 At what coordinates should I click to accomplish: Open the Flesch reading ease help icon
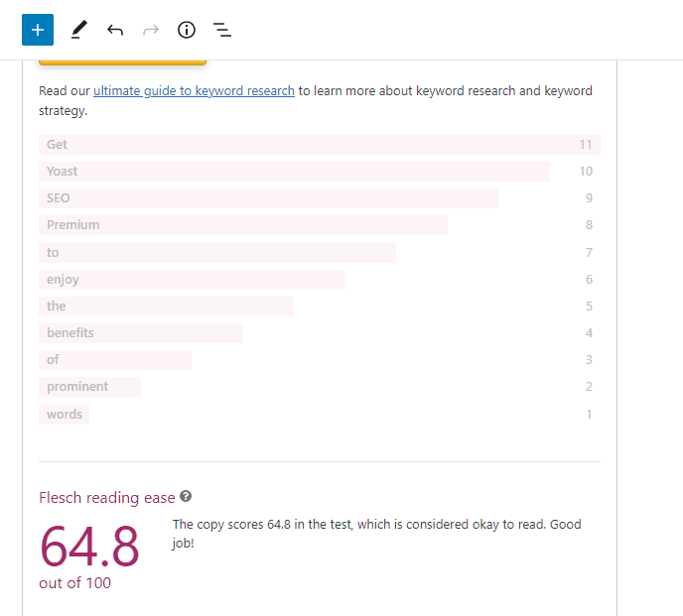click(x=186, y=496)
